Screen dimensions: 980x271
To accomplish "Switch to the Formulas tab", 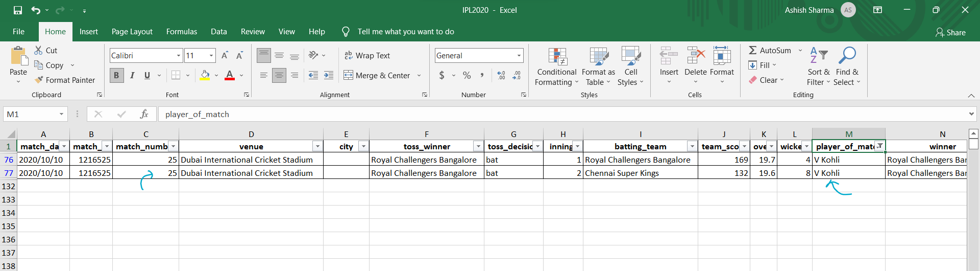I will 182,32.
